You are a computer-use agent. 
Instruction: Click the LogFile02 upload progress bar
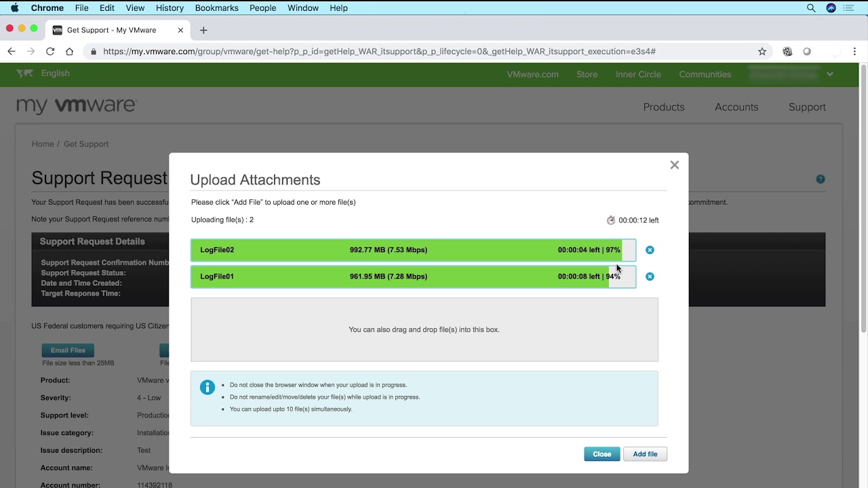[x=413, y=250]
